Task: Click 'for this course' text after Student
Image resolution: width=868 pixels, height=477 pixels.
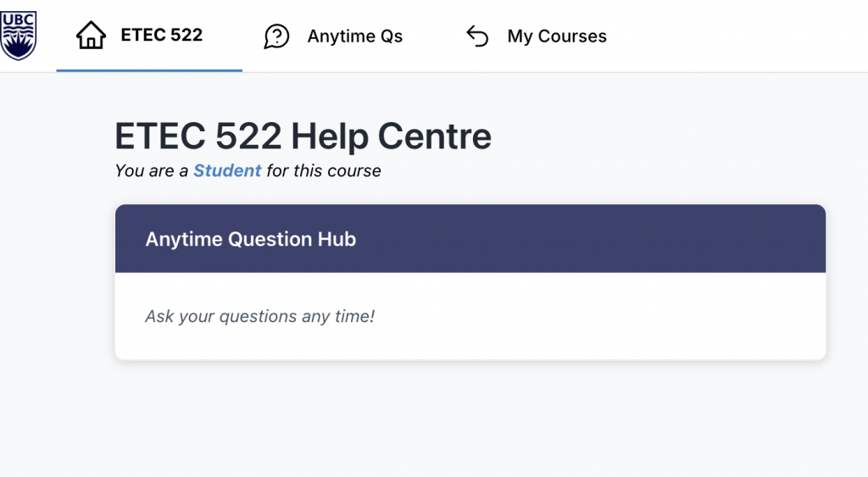Action: (324, 170)
